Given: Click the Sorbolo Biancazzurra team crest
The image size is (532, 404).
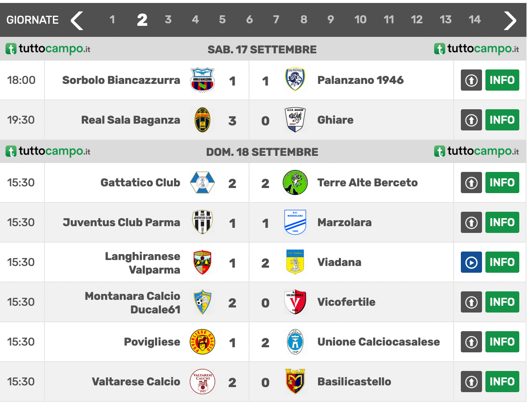Looking at the screenshot, I should tap(202, 80).
